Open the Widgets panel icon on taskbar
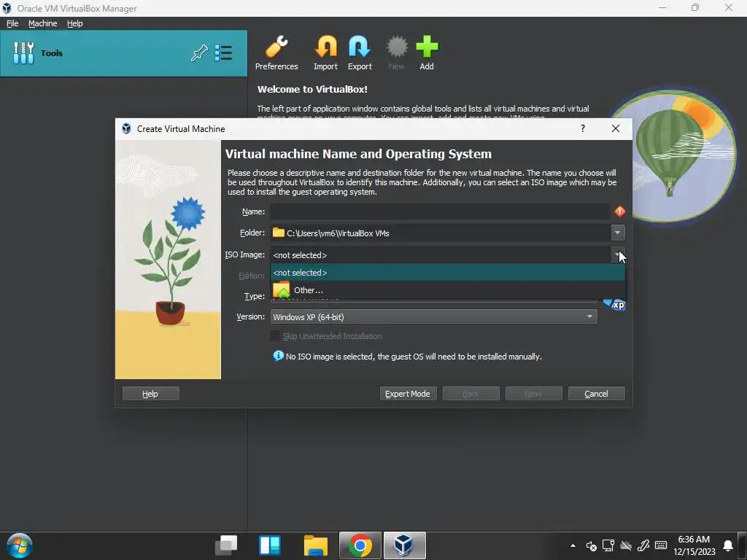Screen dimensions: 747x560 pos(270,545)
